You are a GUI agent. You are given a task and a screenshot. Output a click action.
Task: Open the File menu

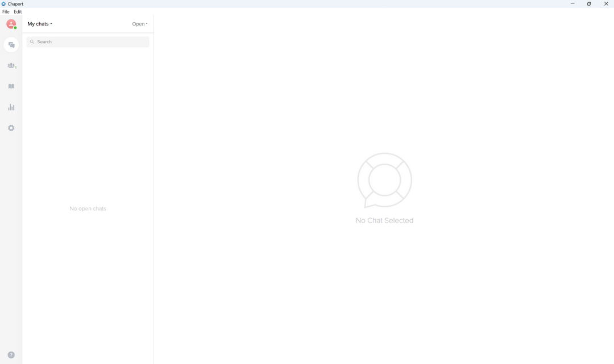click(6, 12)
